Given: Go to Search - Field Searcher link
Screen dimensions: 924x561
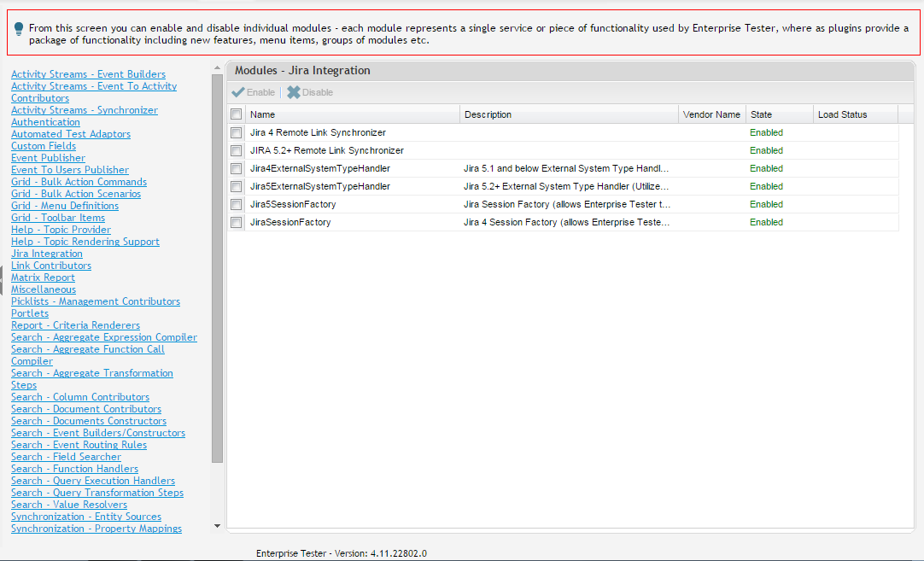Looking at the screenshot, I should tap(66, 457).
